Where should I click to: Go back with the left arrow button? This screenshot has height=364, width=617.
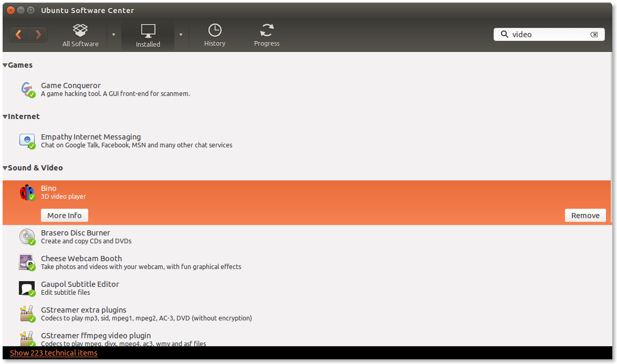coord(18,35)
